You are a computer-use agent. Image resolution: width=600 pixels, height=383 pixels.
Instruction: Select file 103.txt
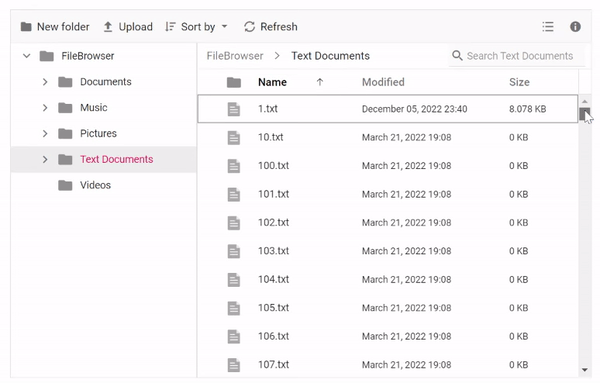[x=388, y=251]
